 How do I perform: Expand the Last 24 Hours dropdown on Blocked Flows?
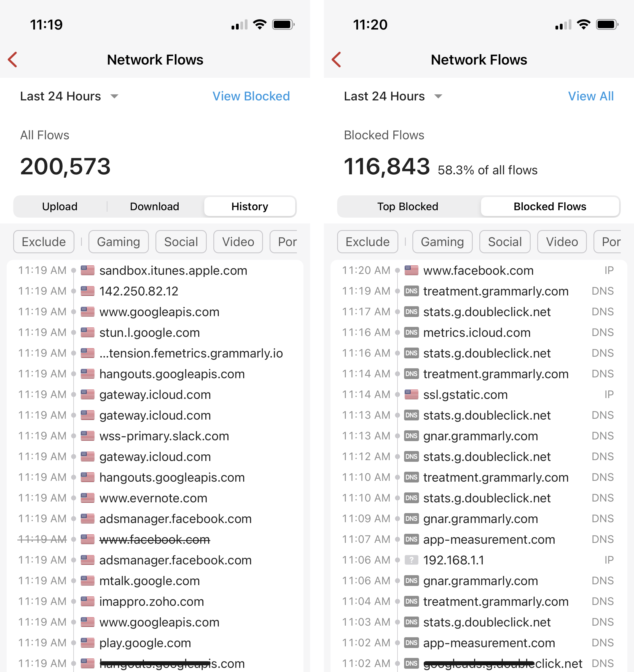(393, 96)
